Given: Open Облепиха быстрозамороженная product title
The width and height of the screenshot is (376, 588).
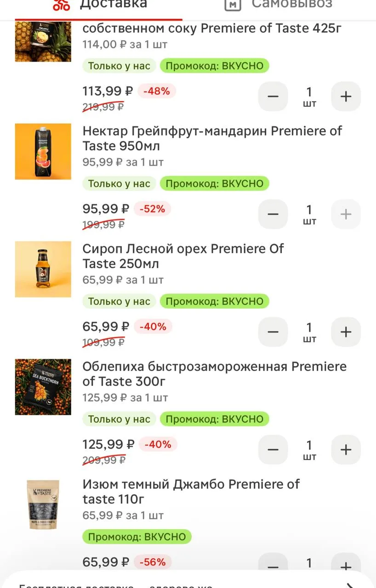Looking at the screenshot, I should 214,374.
